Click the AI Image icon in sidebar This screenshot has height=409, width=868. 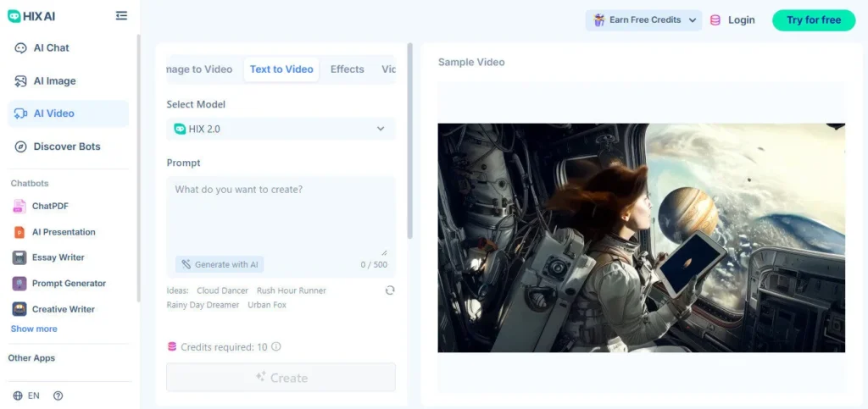coord(20,81)
